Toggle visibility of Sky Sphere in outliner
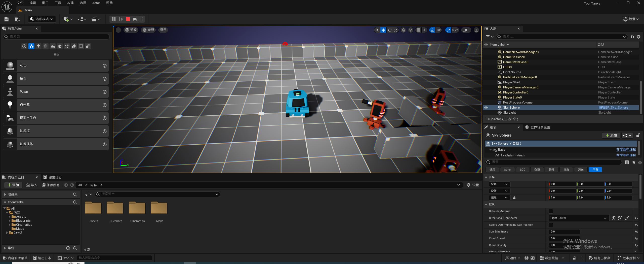Viewport: 644px width, 264px height. [x=486, y=108]
